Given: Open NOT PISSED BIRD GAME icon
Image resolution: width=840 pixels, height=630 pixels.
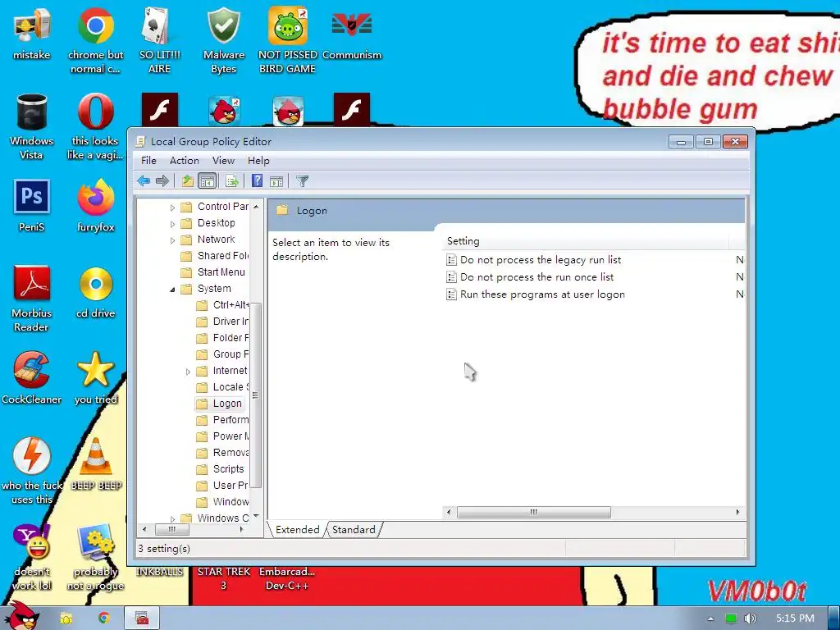Looking at the screenshot, I should (288, 40).
